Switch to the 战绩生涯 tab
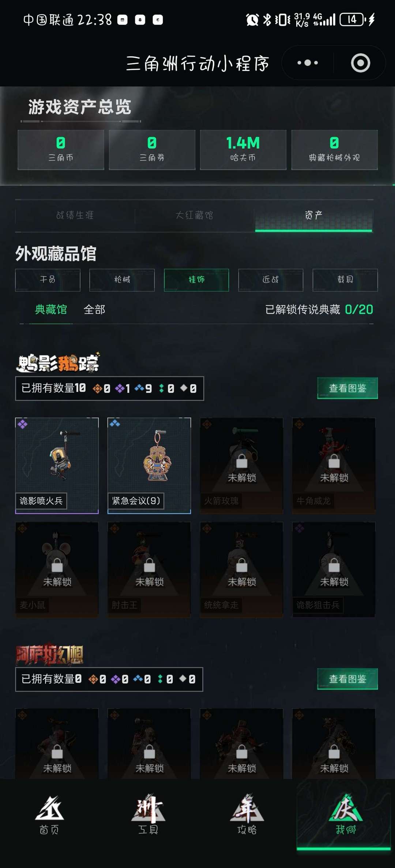The image size is (395, 868). (75, 215)
